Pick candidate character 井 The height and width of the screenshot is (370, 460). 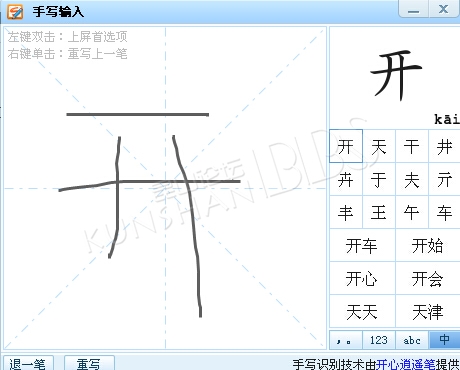click(444, 146)
